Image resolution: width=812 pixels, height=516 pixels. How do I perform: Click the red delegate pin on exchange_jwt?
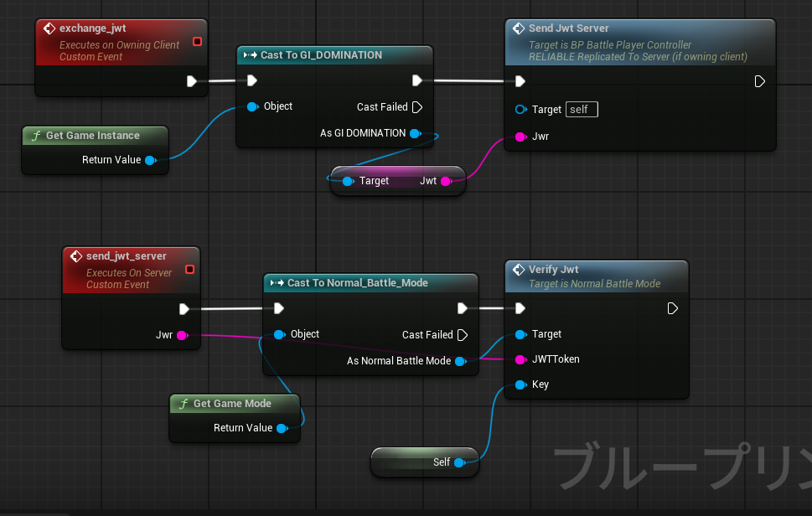(x=197, y=42)
